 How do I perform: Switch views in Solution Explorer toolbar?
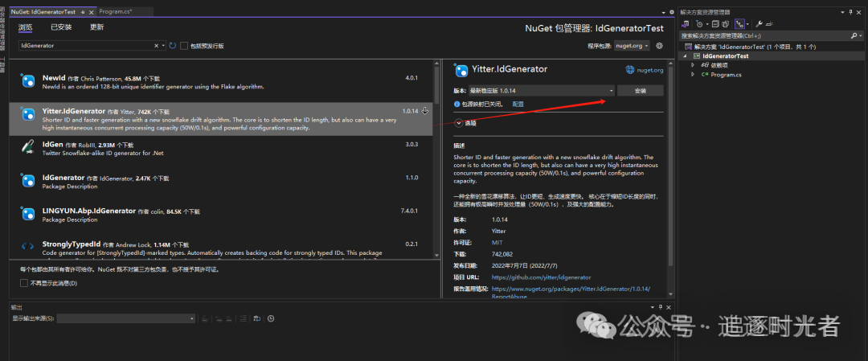click(x=686, y=24)
